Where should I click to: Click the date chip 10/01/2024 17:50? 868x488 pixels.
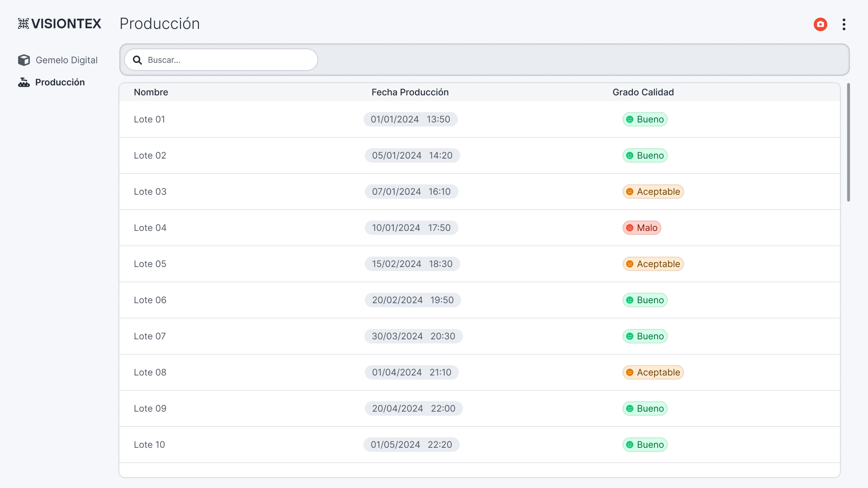pos(411,228)
